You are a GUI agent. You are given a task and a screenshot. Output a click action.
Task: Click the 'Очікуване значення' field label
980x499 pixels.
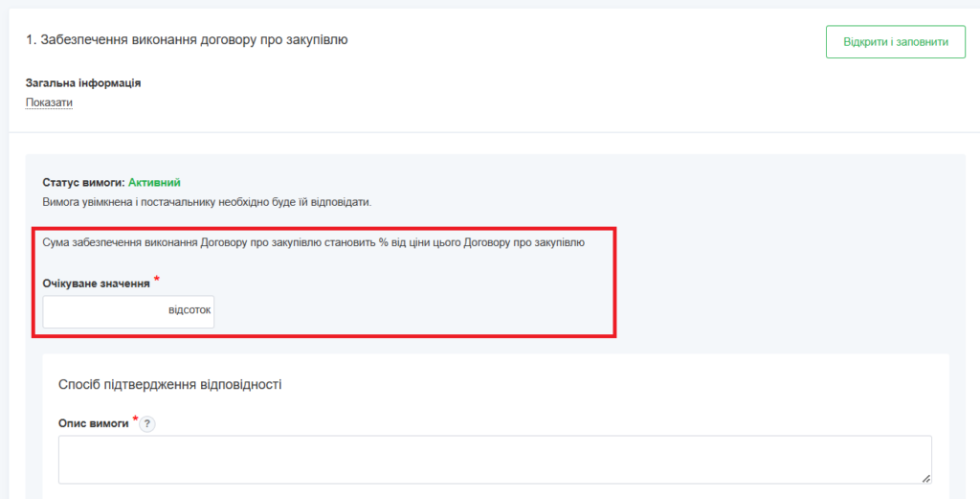click(x=97, y=284)
